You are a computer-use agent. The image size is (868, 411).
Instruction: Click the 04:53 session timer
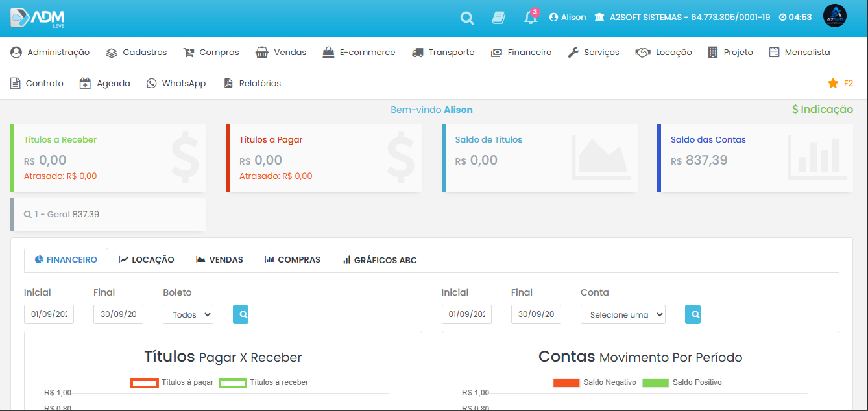pos(795,18)
